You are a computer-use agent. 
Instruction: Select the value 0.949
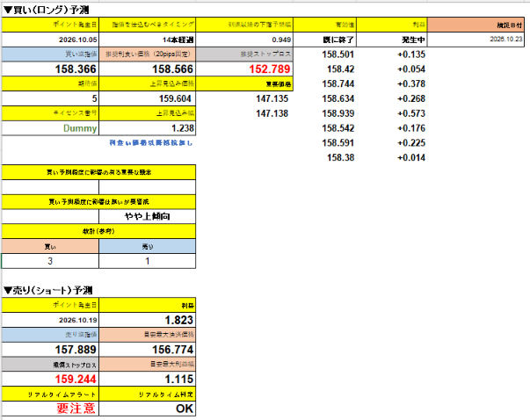coord(244,40)
